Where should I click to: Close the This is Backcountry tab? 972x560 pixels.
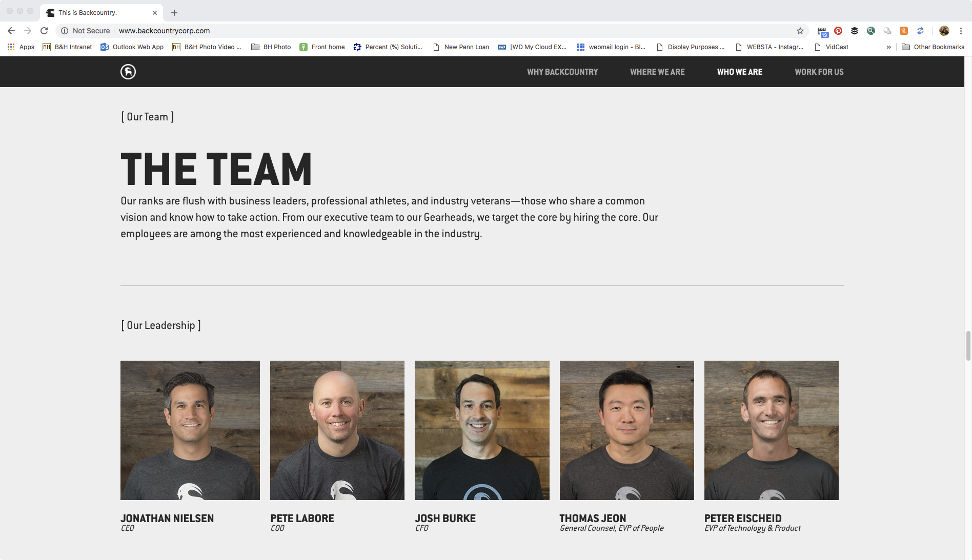tap(155, 13)
